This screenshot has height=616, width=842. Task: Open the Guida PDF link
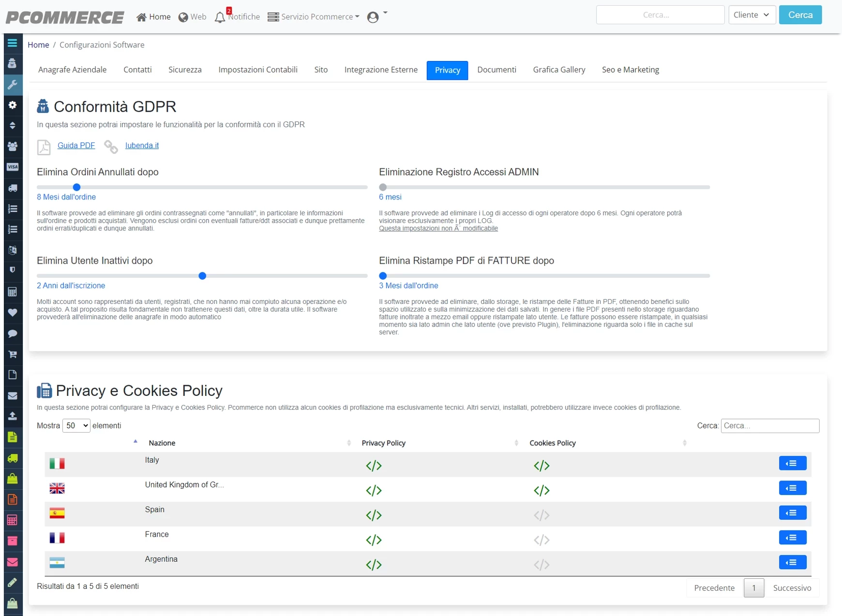pos(76,145)
